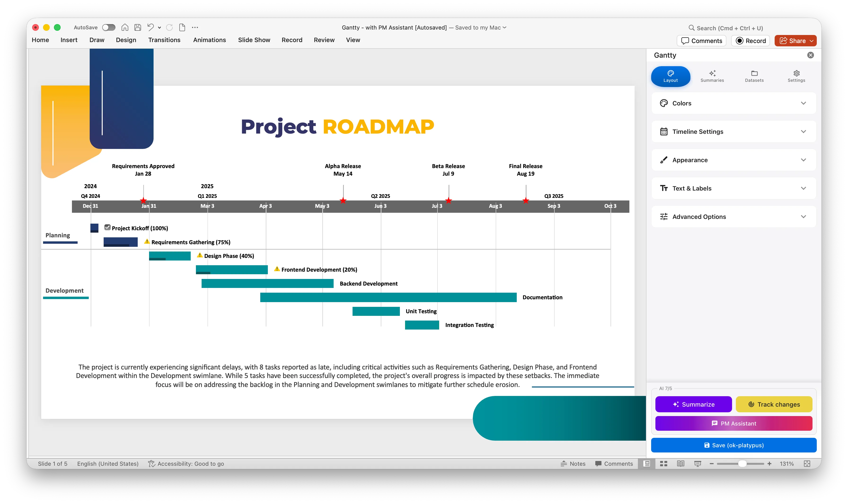Viewport: 848px width, 504px height.
Task: Expand Timeline Settings
Action: point(733,131)
